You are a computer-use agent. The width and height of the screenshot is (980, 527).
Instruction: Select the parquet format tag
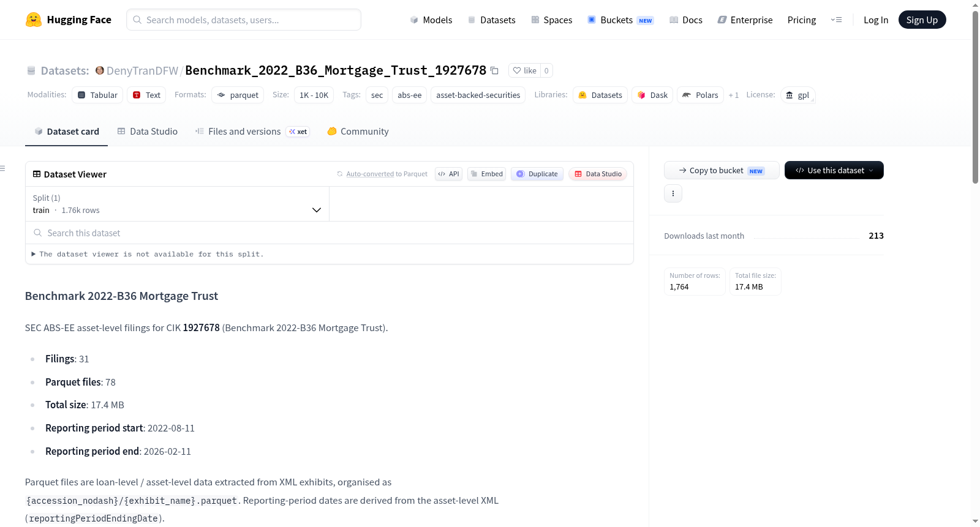238,95
